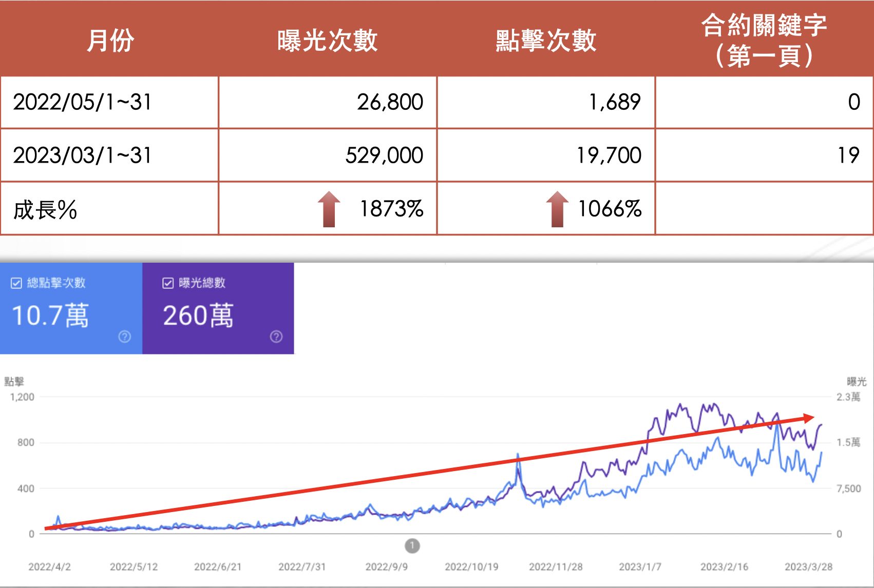
Task: Click the 2023/3/28 date axis label
Action: 808,566
